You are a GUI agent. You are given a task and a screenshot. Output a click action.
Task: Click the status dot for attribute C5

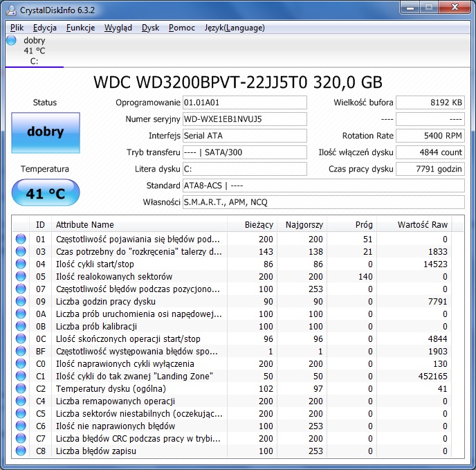(x=21, y=413)
